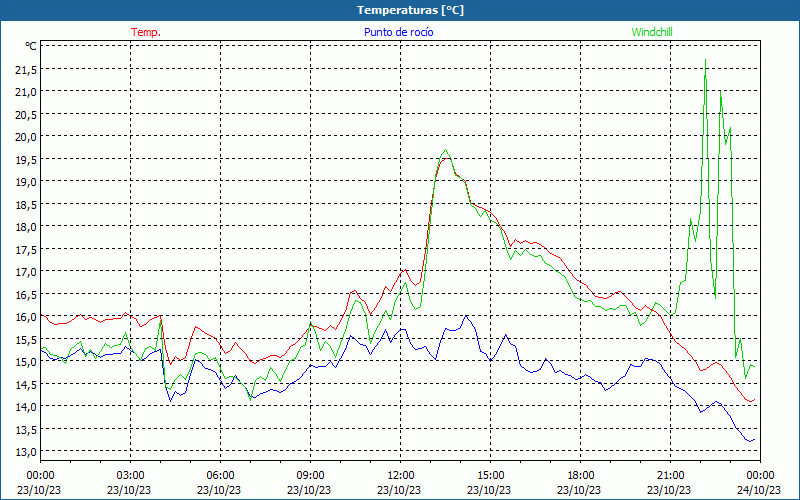Select the green 'Windchill' legend label
800x500 pixels.
[652, 32]
